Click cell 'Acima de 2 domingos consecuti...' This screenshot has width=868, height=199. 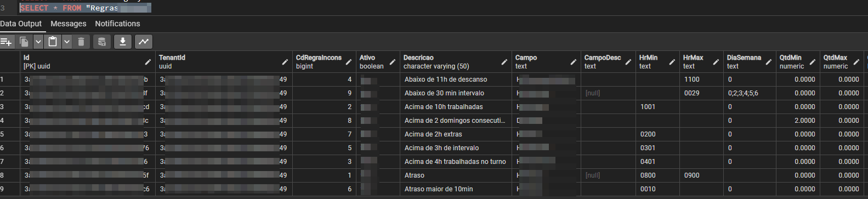456,121
